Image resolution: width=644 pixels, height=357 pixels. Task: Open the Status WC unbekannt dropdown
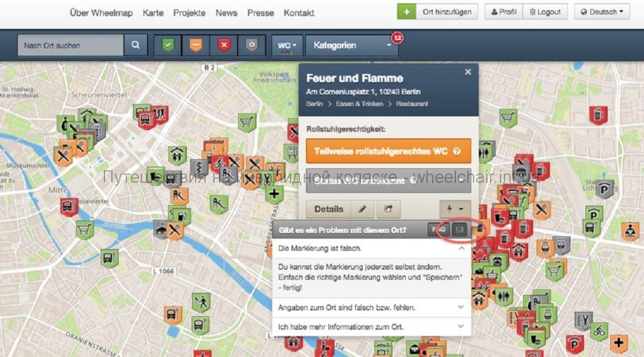pyautogui.click(x=388, y=180)
